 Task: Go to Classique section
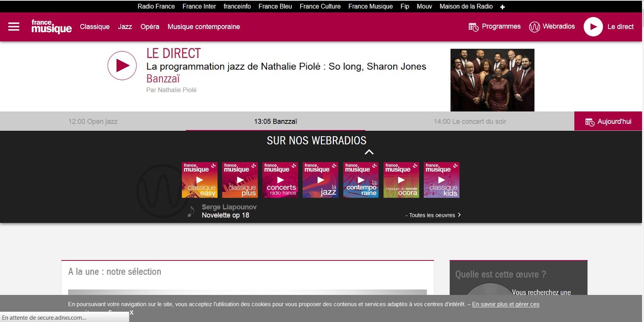(x=95, y=27)
